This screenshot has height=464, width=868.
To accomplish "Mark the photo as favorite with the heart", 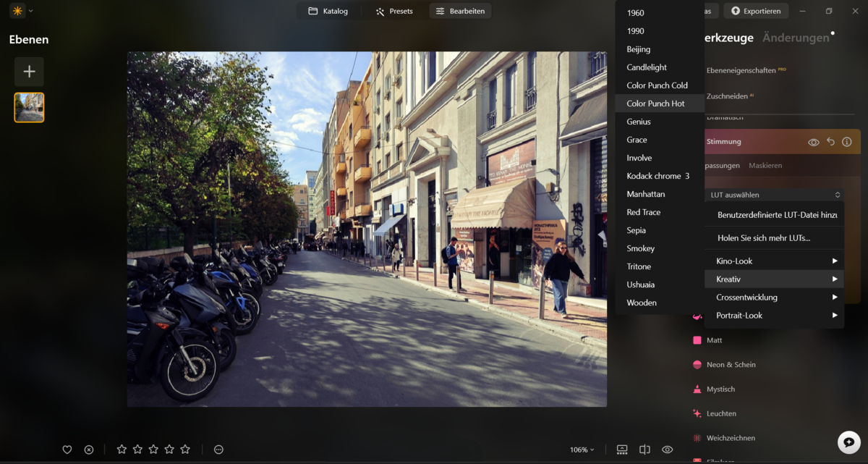I will [67, 450].
